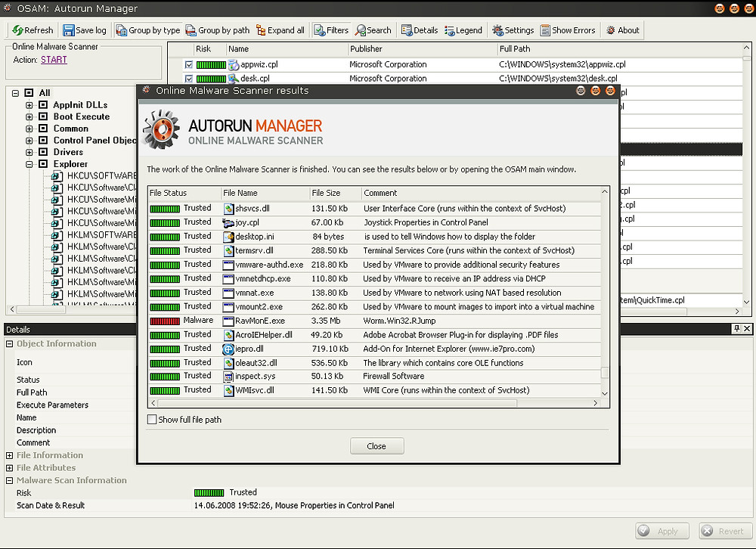Open the Details toolbar icon
The width and height of the screenshot is (756, 549).
(x=407, y=30)
